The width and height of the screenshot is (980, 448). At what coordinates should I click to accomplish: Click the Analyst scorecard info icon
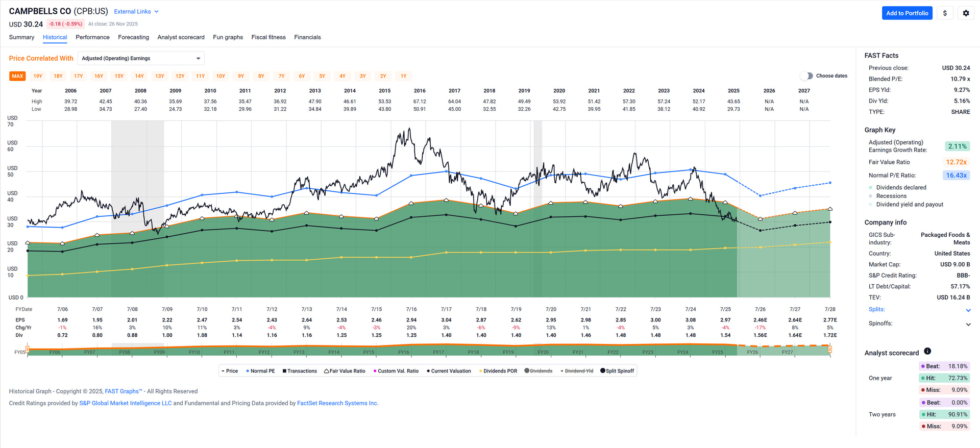[x=927, y=351]
